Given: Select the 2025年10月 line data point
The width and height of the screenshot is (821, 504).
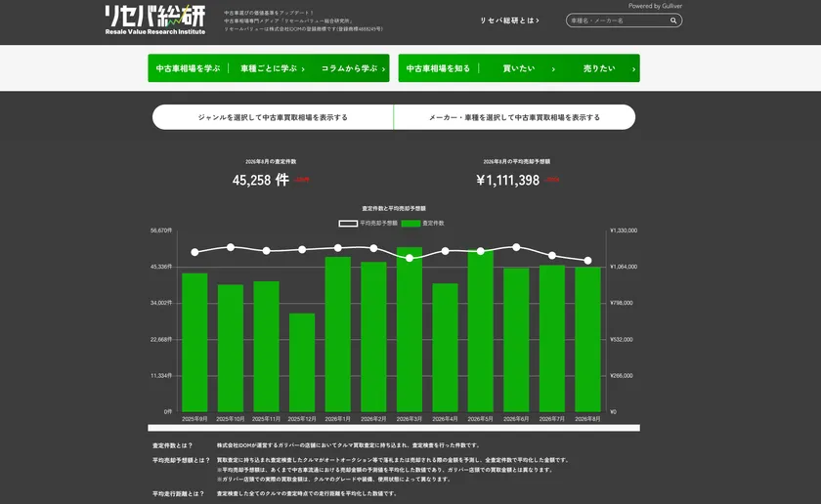Looking at the screenshot, I should [x=231, y=247].
